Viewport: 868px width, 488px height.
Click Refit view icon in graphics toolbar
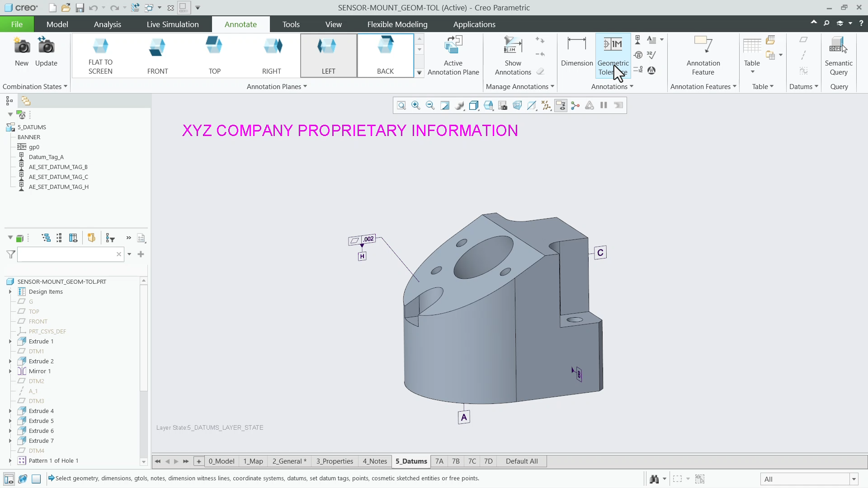pos(401,105)
